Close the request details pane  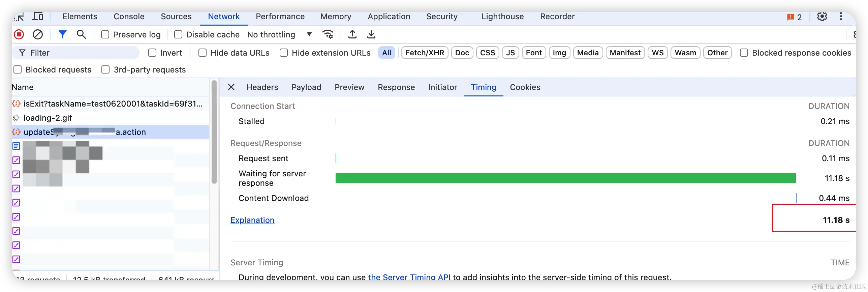coord(231,87)
